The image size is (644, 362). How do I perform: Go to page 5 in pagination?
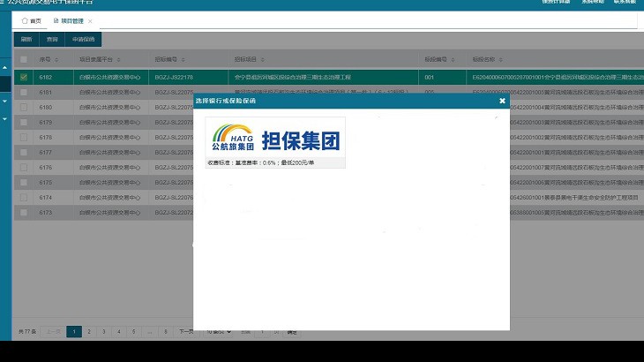[133, 332]
